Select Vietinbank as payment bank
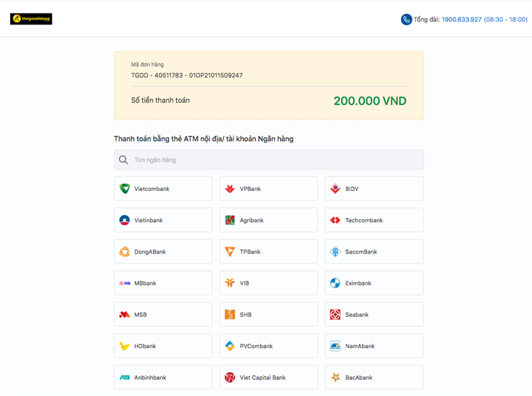 pos(163,220)
